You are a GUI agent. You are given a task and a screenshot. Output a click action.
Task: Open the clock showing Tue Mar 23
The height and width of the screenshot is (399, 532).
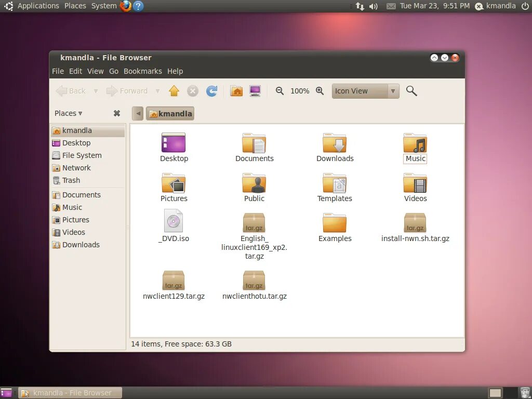(435, 6)
